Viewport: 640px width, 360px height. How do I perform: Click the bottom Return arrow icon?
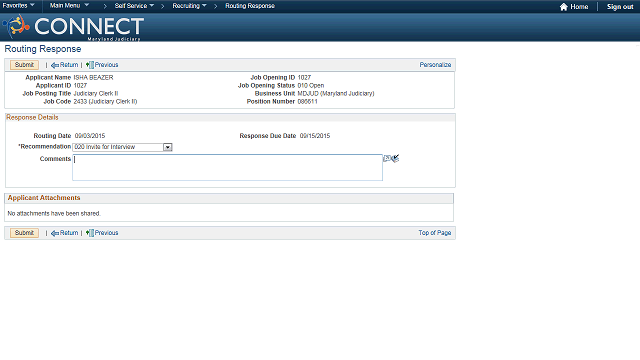(55, 233)
